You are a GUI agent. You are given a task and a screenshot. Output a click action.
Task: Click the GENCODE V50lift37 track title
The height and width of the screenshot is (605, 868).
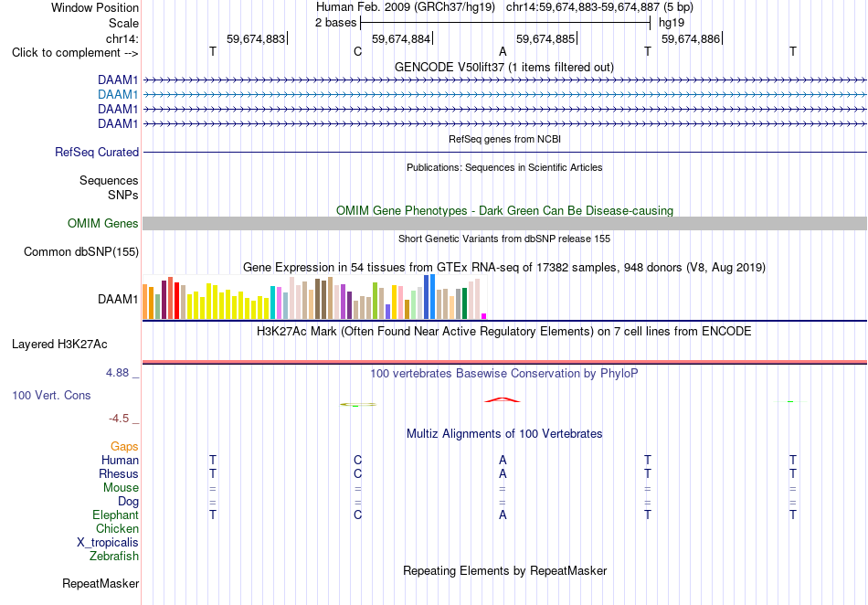504,67
